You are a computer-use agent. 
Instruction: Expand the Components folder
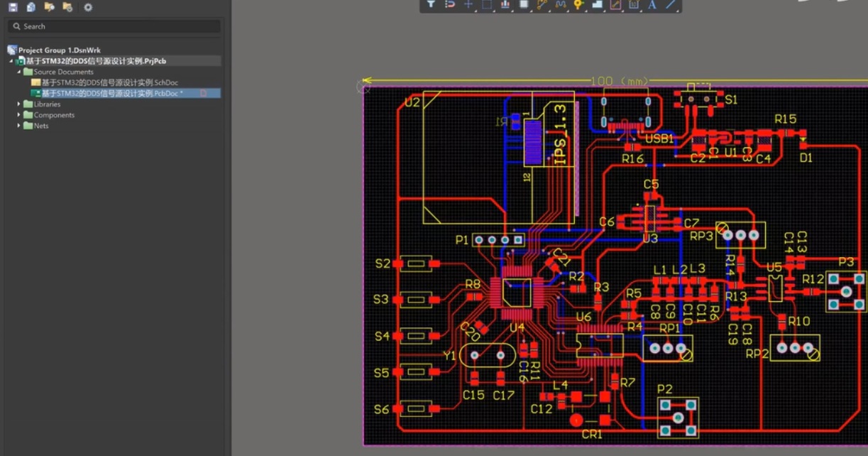tap(19, 115)
